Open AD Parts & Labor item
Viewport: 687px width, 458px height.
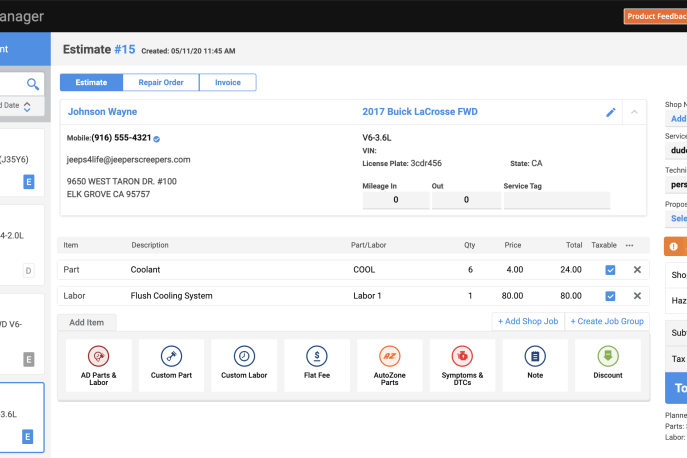pos(98,364)
